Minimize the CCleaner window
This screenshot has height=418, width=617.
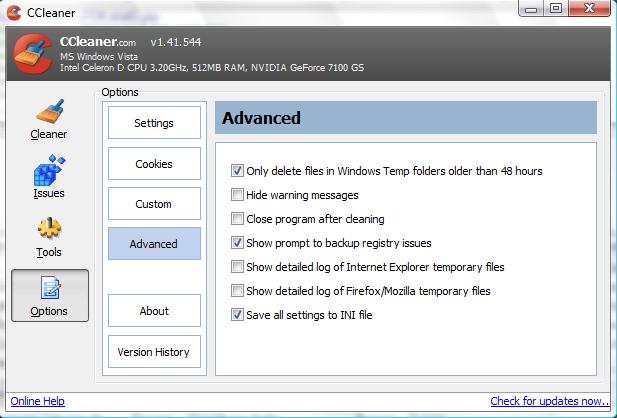click(x=531, y=9)
